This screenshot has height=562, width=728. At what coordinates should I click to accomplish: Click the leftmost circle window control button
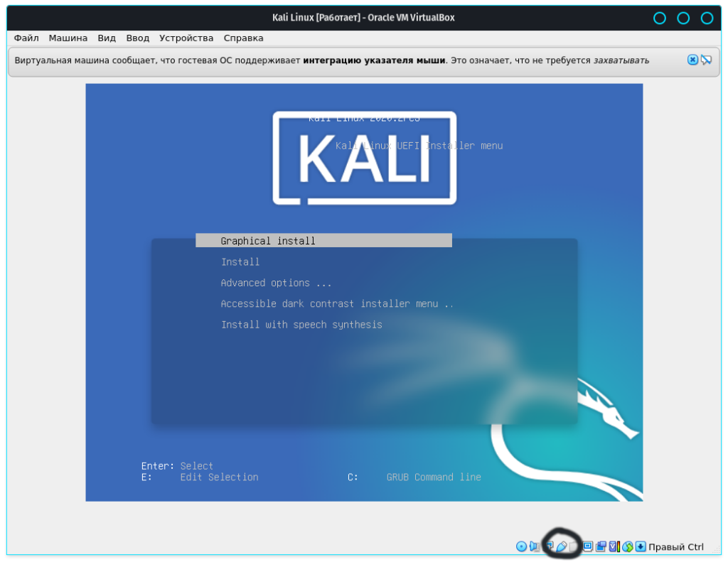tap(659, 18)
